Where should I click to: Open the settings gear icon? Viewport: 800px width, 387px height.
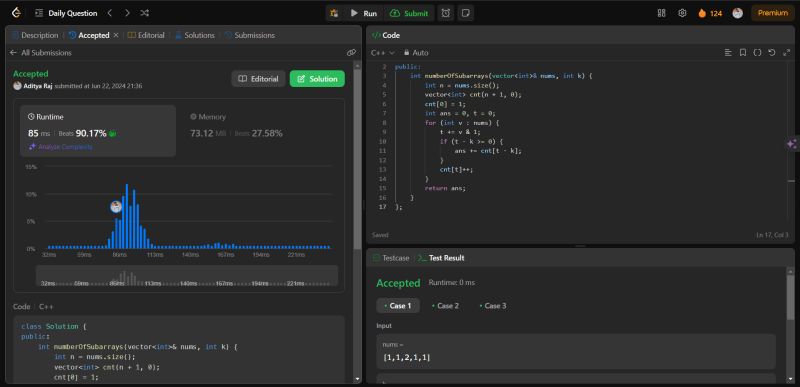coord(682,13)
